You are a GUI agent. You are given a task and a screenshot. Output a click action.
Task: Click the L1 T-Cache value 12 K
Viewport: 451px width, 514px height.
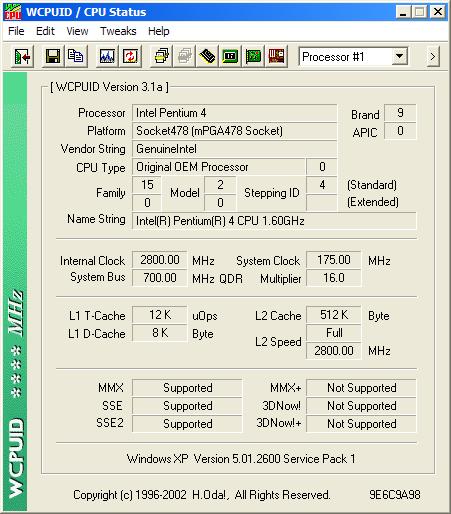(160, 315)
